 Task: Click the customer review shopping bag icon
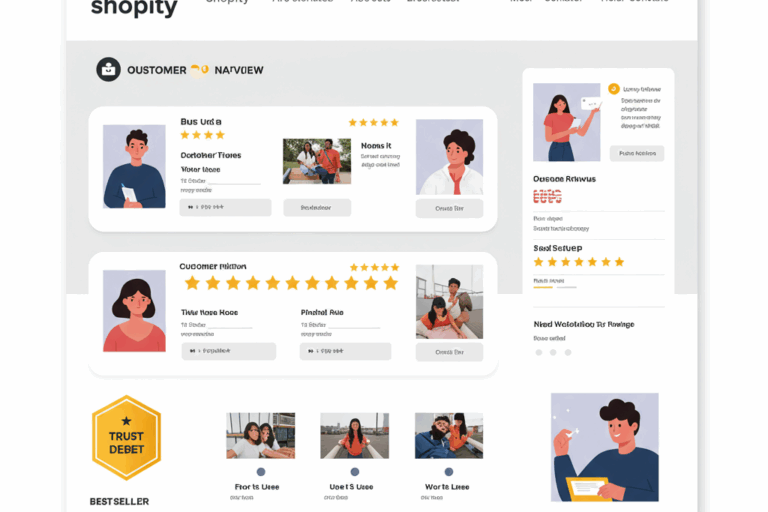[x=108, y=70]
